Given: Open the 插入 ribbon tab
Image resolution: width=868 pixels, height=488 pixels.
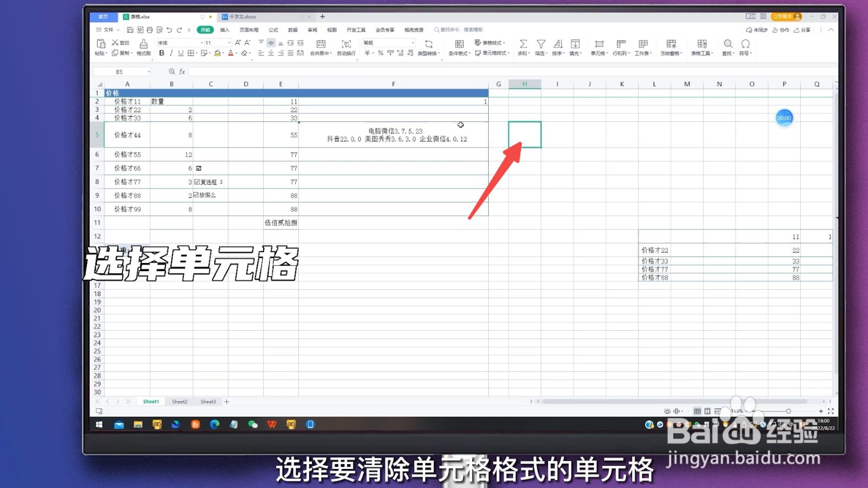Looking at the screenshot, I should (224, 30).
